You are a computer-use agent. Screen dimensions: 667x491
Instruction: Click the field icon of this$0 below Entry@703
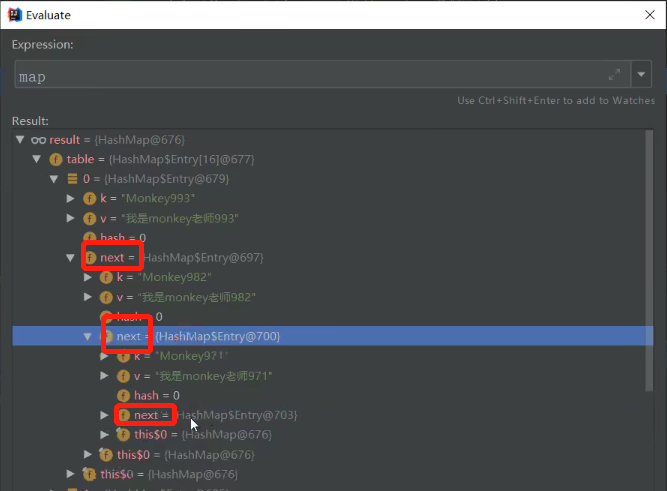(x=123, y=435)
